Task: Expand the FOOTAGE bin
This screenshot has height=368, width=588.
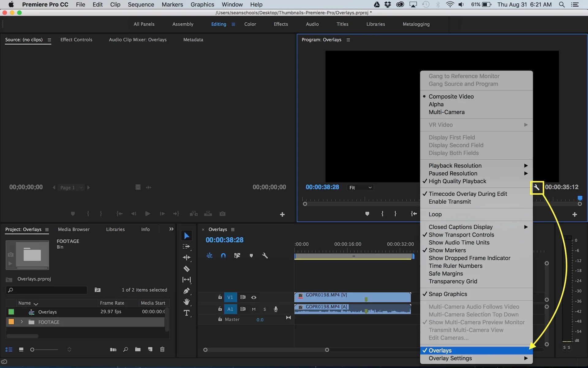Action: click(x=22, y=322)
